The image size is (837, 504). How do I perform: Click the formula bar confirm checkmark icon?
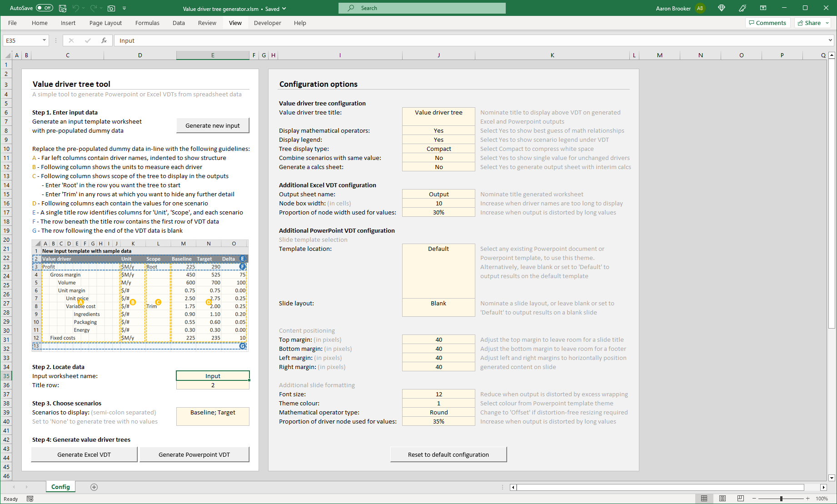click(x=88, y=40)
